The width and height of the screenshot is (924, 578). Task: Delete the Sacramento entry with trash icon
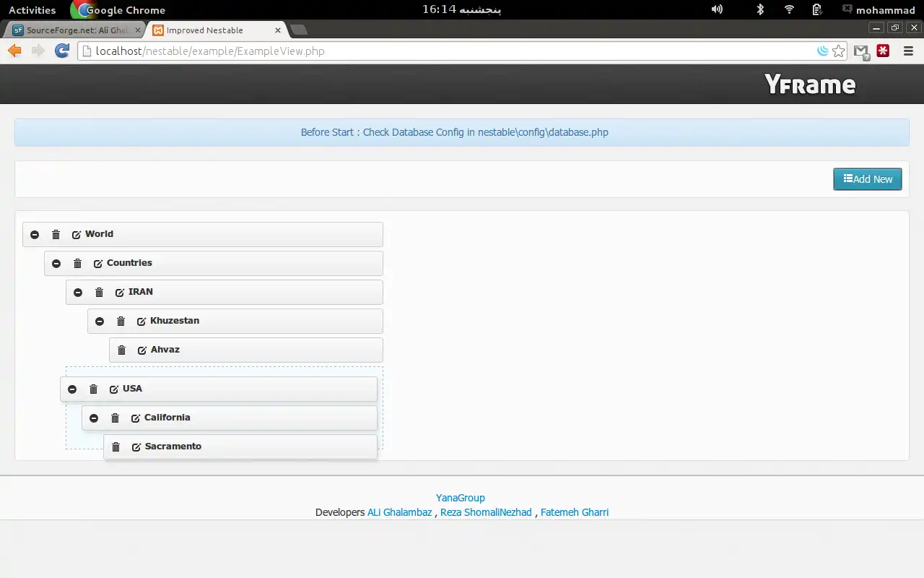pos(115,447)
